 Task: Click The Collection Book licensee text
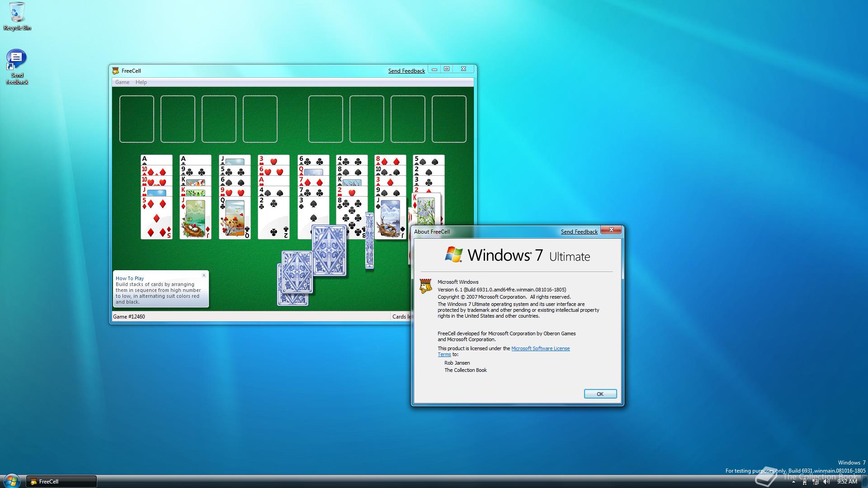tap(466, 370)
